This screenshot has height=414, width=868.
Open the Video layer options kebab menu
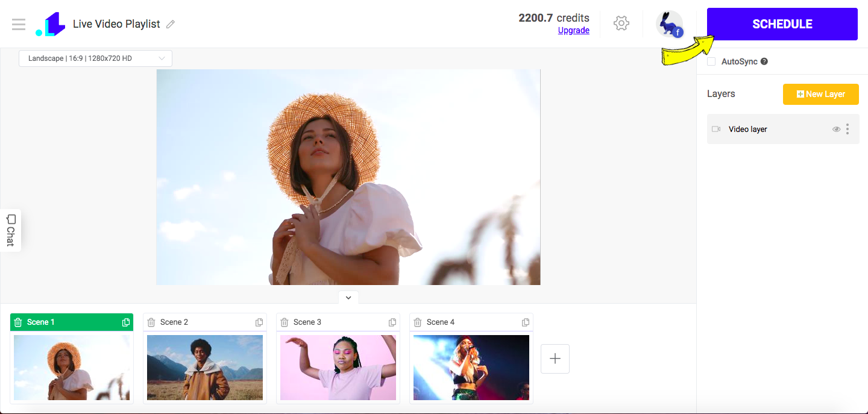849,128
